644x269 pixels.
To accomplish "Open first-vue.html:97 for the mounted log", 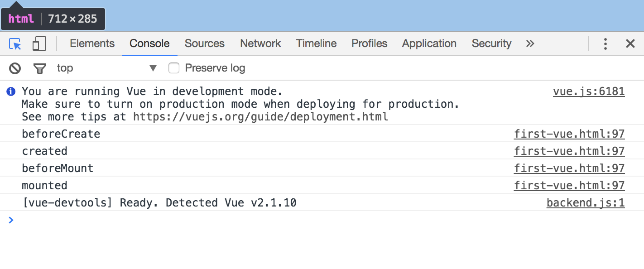I will (x=569, y=185).
